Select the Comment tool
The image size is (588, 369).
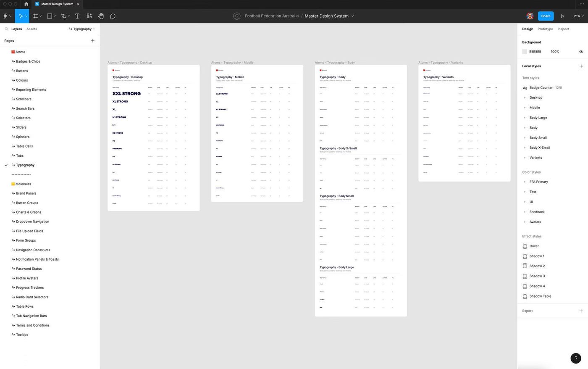tap(113, 16)
